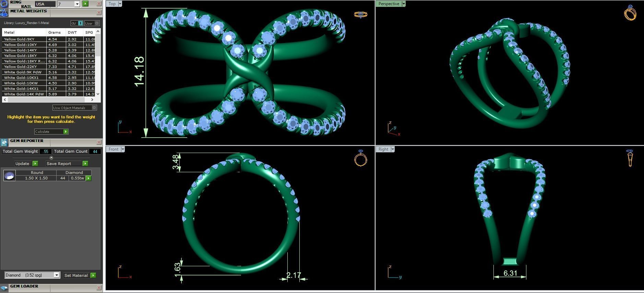
Task: Select the White Gold:10KW row
Action: coord(49,83)
